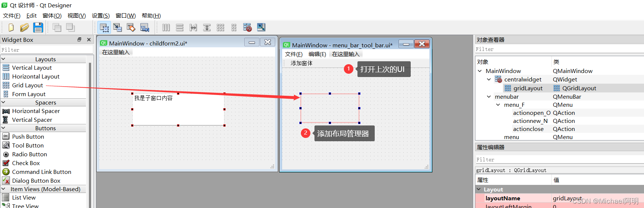Open the 文件(F) main menu
This screenshot has height=208, width=644.
12,16
